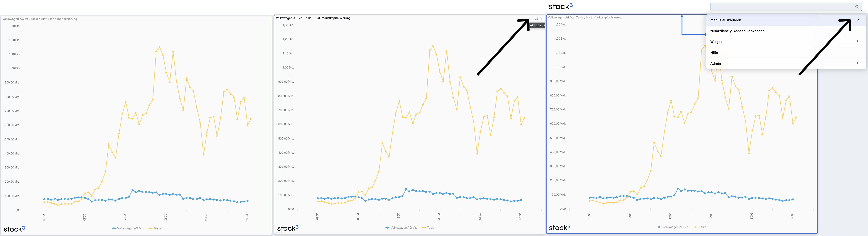Screen dimensions: 868x236
Task: Toggle the 'Menüs ausblenden' option
Action: (786, 20)
